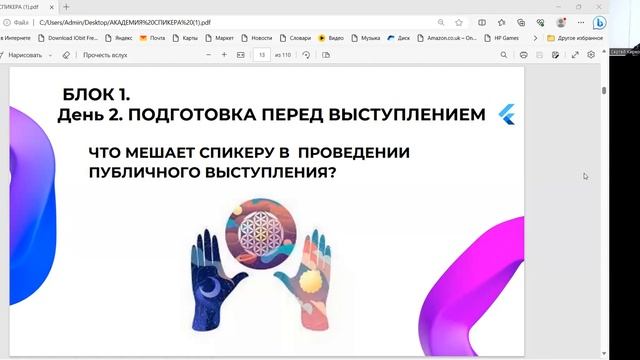640x360 pixels.
Task: Click the Save as pencil-disk icon
Action: point(555,55)
